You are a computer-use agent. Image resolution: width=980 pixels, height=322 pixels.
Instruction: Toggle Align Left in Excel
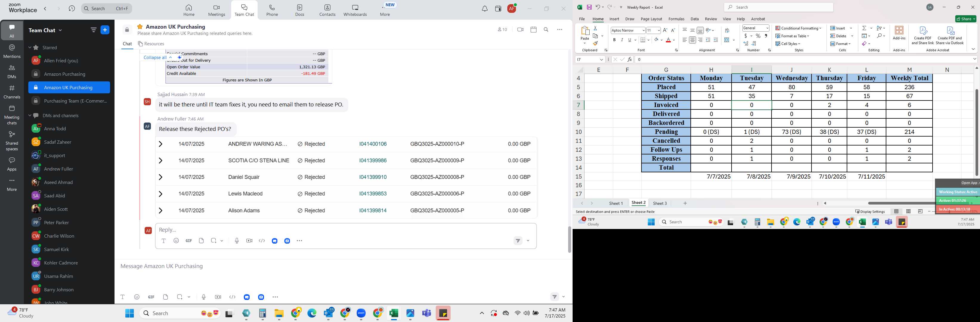(684, 40)
